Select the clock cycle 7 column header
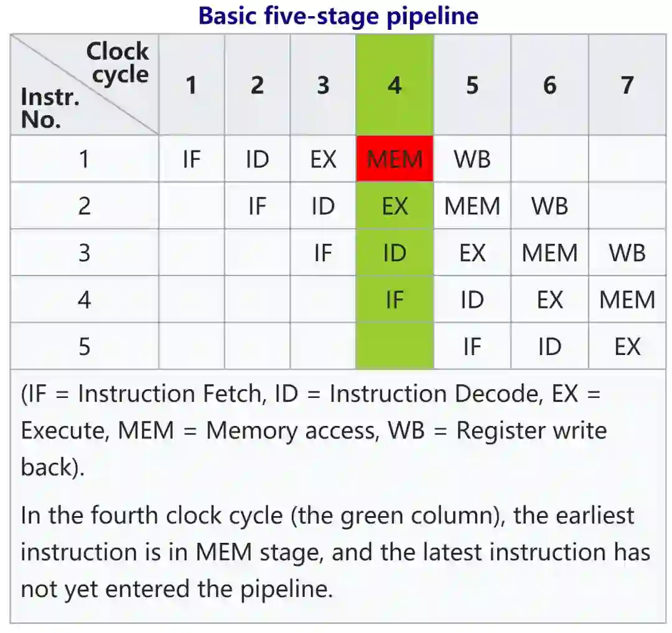Screen dimensions: 672x633 627,85
